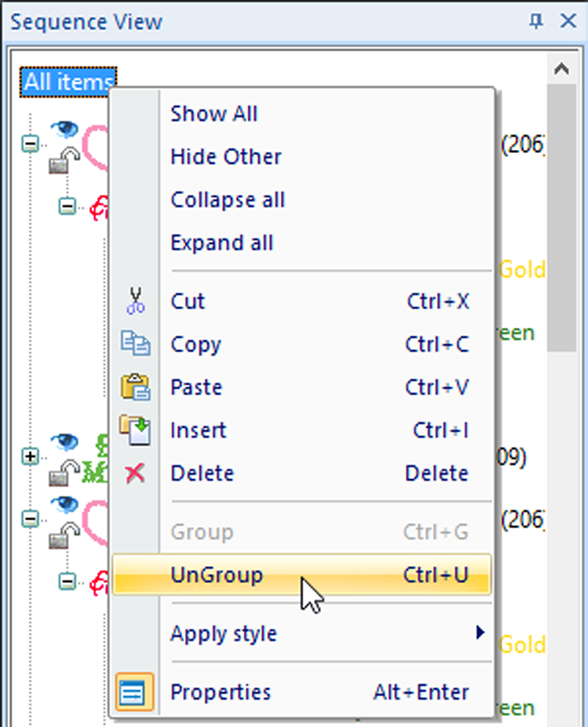Click the scissors icon beside Cut
Screen dimensions: 588x727
coord(135,301)
